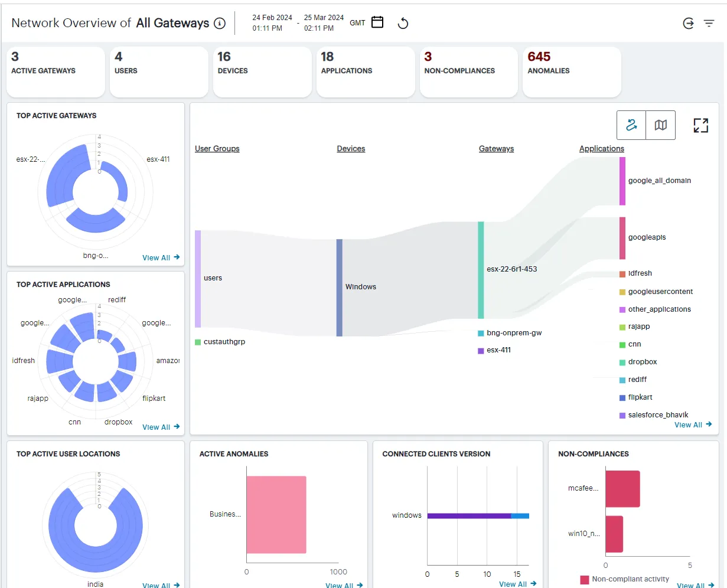Viewport: 727px width, 588px height.
Task: Click the custauthgrp green legend swatch
Action: click(x=198, y=342)
